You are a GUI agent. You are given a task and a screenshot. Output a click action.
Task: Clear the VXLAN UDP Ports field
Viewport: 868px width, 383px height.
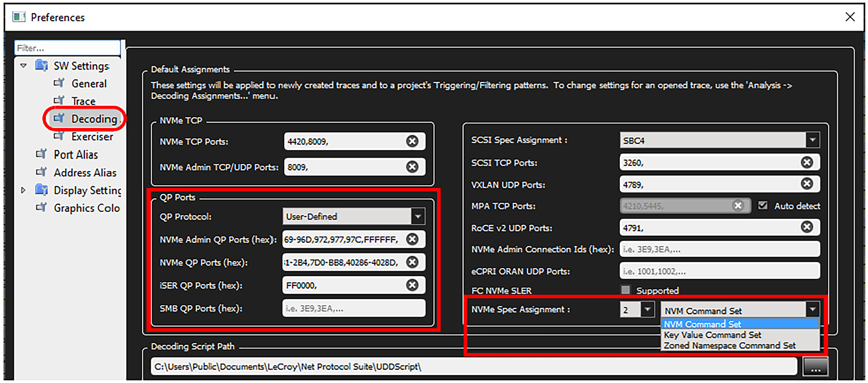(x=807, y=184)
